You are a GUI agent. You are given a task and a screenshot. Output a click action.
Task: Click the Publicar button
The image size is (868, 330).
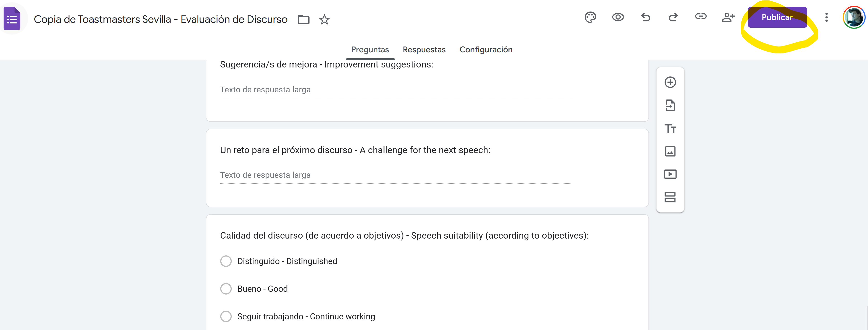pos(777,17)
